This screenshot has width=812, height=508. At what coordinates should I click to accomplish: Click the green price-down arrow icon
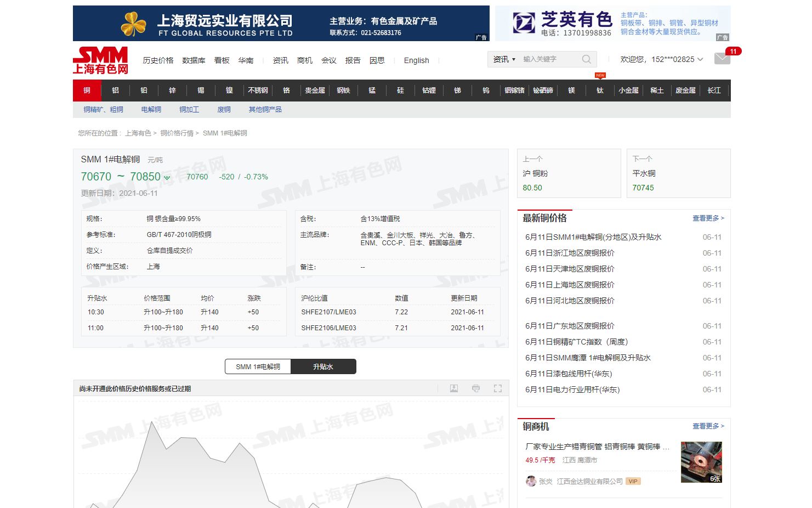click(x=167, y=178)
